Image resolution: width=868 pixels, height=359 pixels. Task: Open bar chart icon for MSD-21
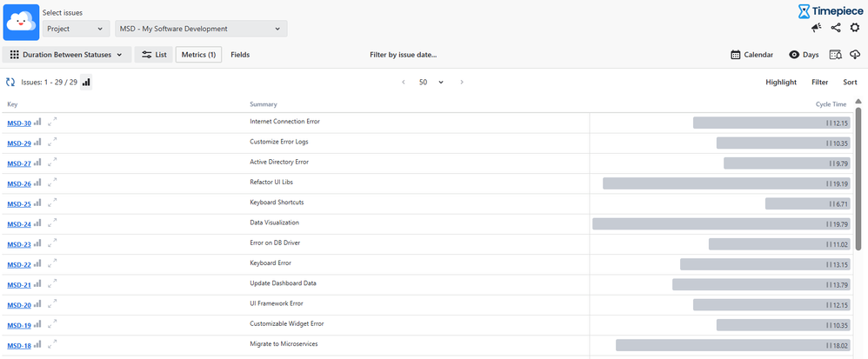pos(37,283)
